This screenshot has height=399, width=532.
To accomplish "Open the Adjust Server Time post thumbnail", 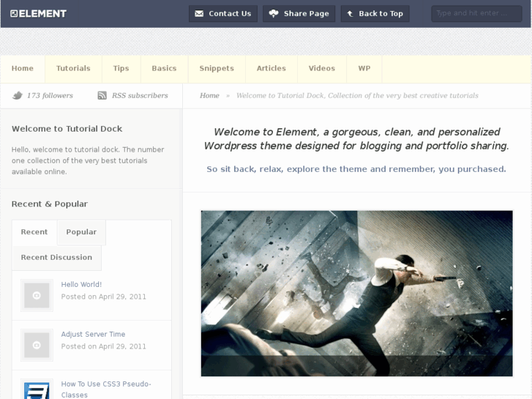I will pyautogui.click(x=37, y=345).
